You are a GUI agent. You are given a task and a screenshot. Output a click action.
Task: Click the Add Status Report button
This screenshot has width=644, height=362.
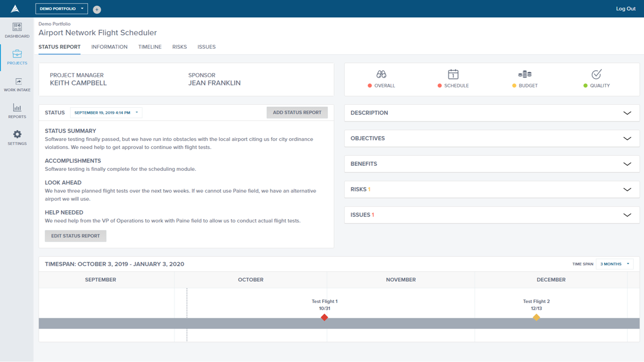click(297, 112)
